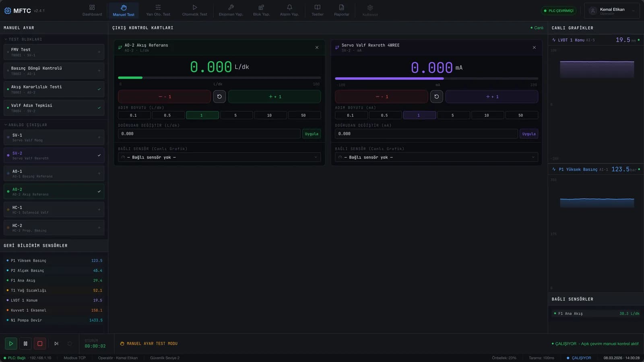Click the purple mA progress slider
The width and height of the screenshot is (644, 362).
[x=436, y=78]
